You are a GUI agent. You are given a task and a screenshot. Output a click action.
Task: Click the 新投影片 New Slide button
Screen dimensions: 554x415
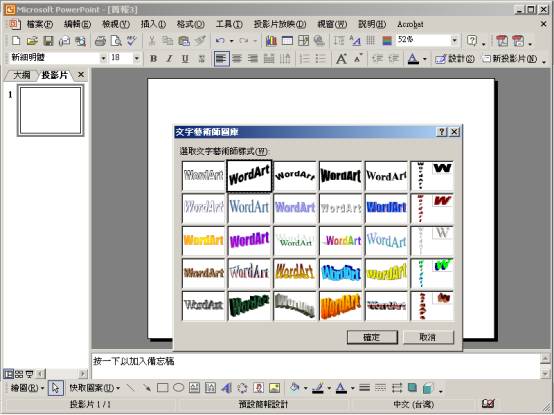(x=510, y=59)
